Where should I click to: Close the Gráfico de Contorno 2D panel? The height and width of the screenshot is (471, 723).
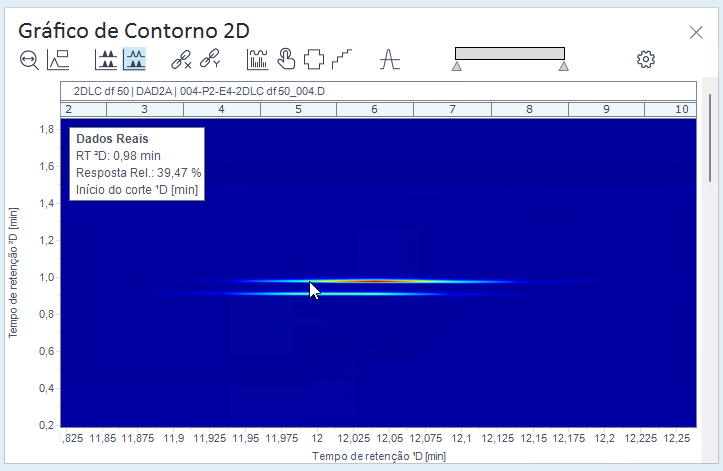tap(696, 32)
